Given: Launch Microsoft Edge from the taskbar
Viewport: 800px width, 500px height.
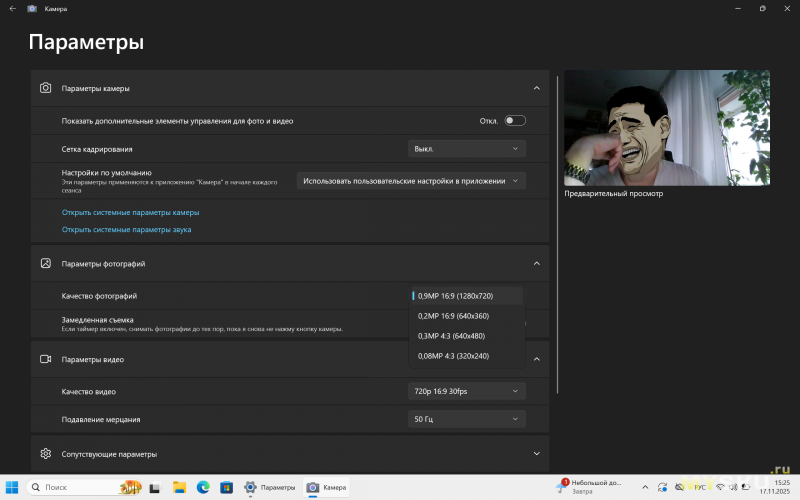Looking at the screenshot, I should point(203,487).
